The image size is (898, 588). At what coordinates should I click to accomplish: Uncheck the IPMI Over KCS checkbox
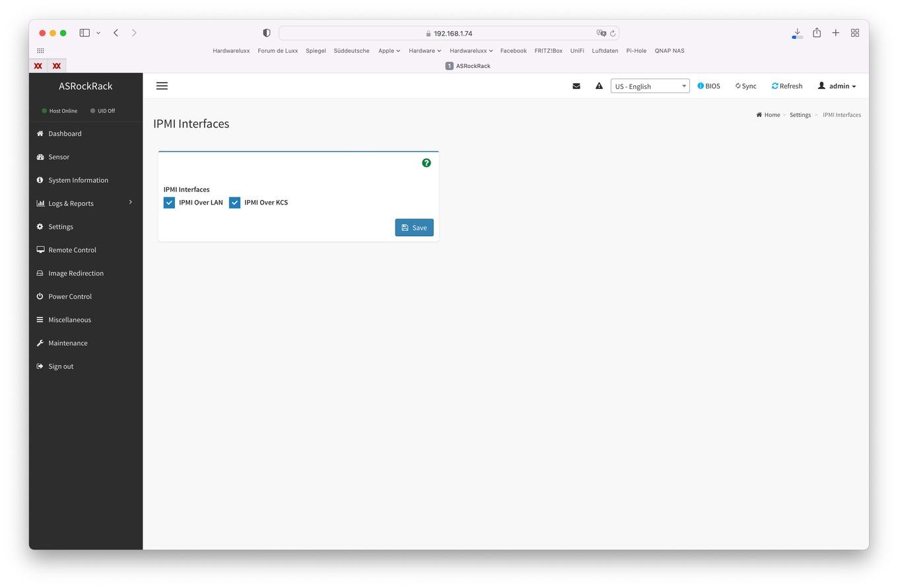(234, 203)
